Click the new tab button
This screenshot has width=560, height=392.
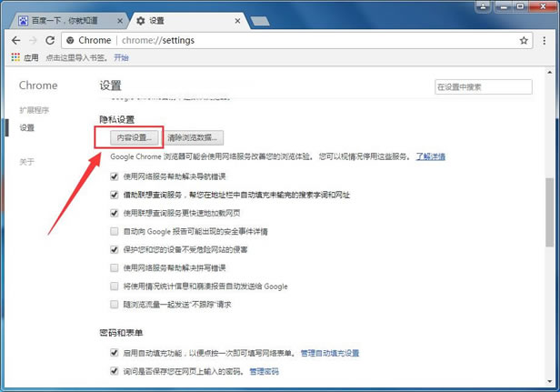click(x=258, y=20)
